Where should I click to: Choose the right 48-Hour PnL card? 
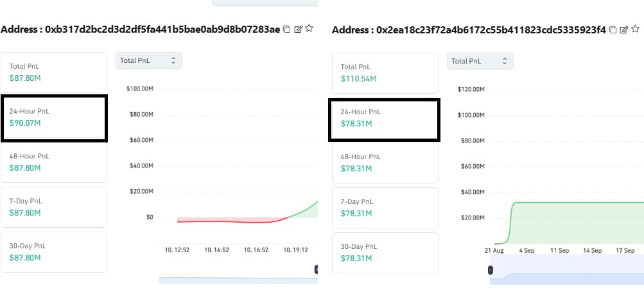point(384,163)
